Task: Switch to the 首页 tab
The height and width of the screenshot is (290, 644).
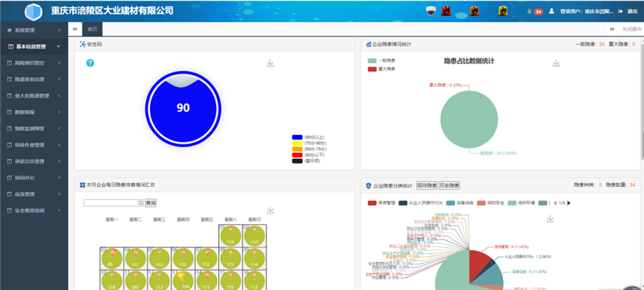Action: point(92,29)
